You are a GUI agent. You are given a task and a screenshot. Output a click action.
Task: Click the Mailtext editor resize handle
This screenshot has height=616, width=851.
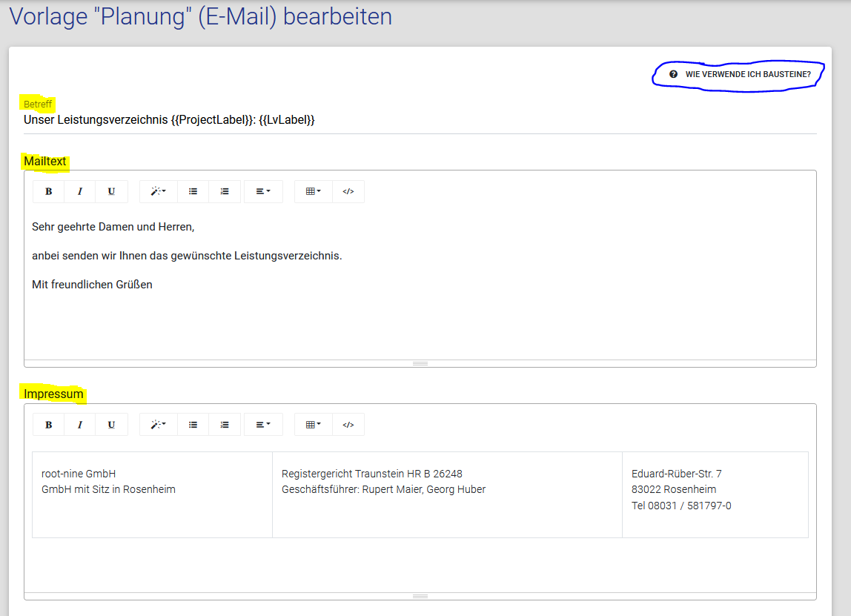420,363
